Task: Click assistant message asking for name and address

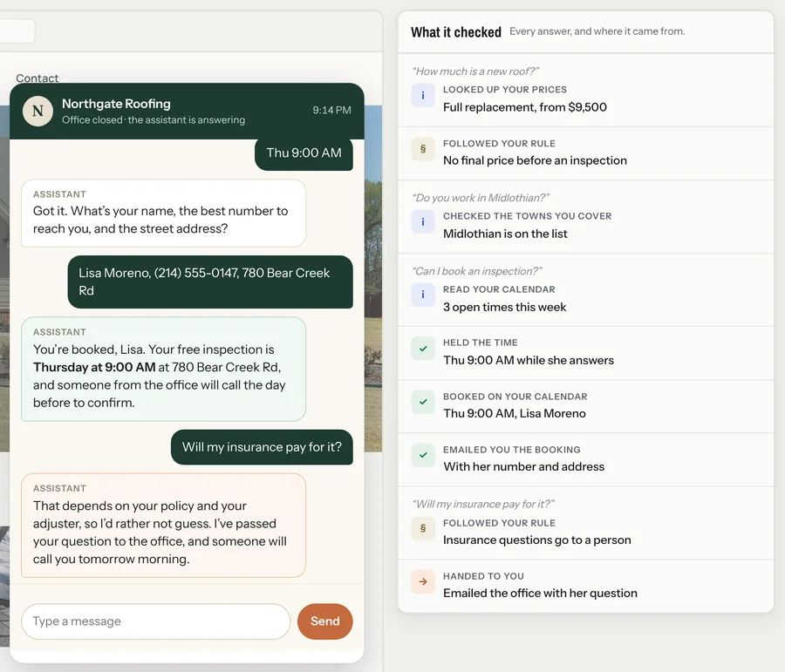Action: 163,213
